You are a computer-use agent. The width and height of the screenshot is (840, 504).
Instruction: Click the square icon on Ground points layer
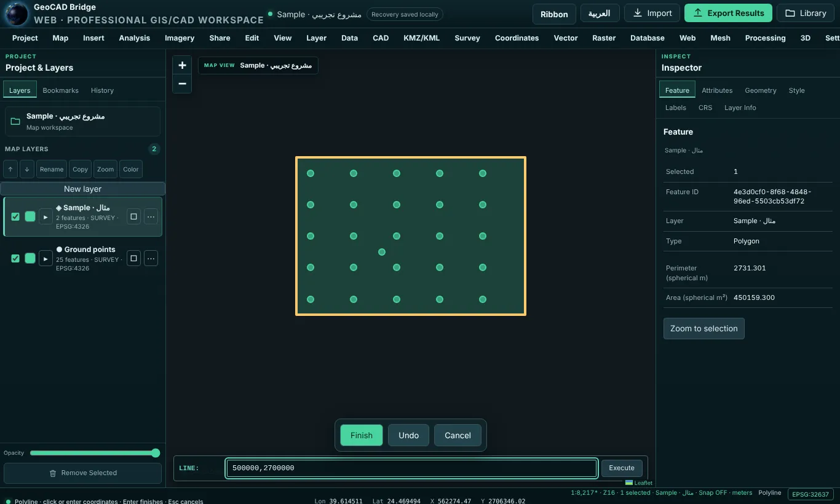pos(133,258)
